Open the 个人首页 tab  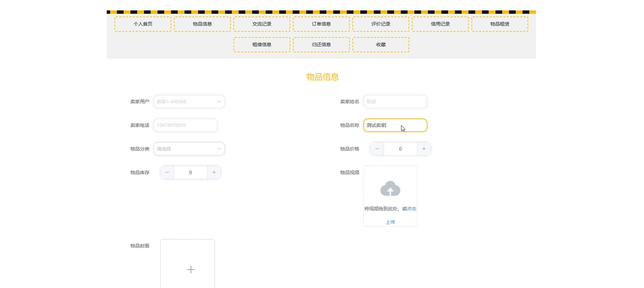pyautogui.click(x=143, y=24)
